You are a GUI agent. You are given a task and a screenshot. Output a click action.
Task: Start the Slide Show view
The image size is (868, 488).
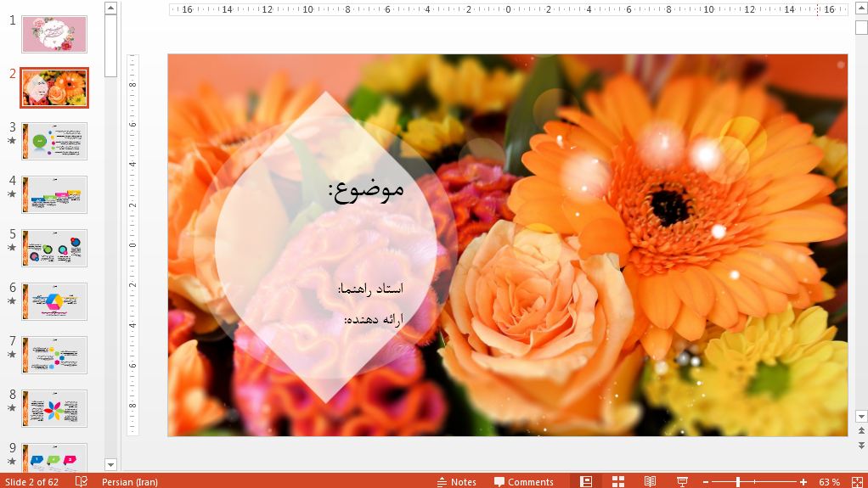(682, 481)
